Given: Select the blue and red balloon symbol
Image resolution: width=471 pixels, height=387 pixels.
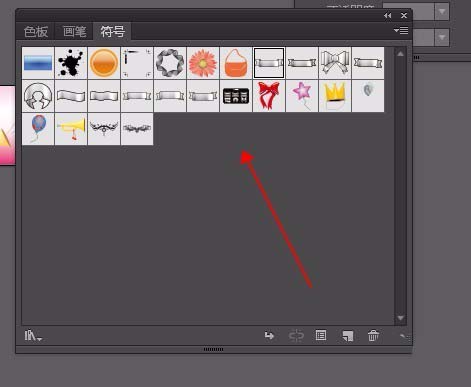Looking at the screenshot, I should 38,129.
